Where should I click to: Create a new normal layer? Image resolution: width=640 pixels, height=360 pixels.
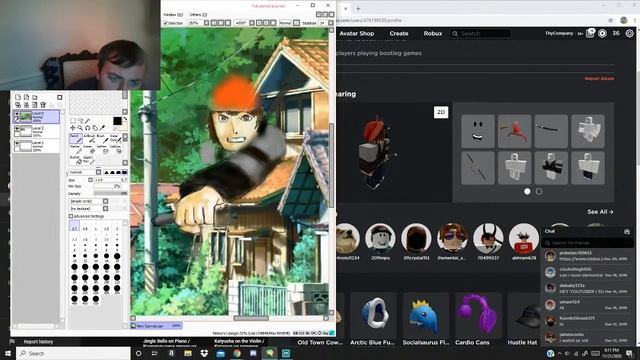(18, 97)
